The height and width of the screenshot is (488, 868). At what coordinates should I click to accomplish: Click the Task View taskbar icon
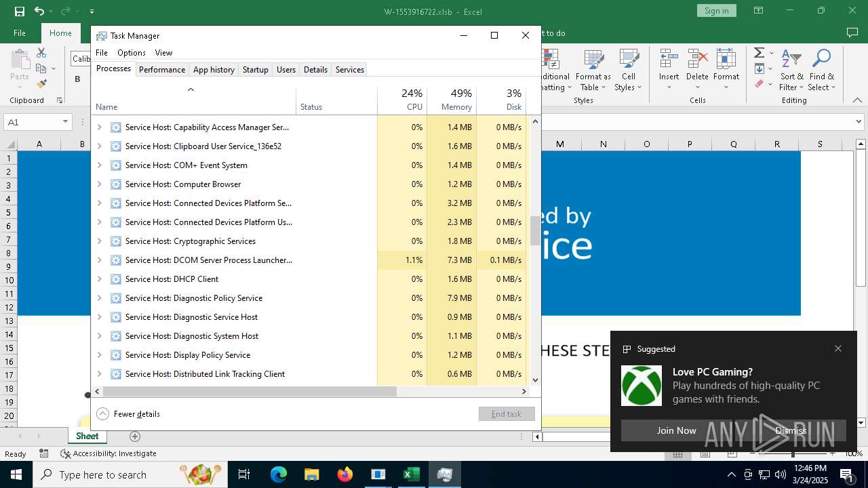[x=244, y=474]
